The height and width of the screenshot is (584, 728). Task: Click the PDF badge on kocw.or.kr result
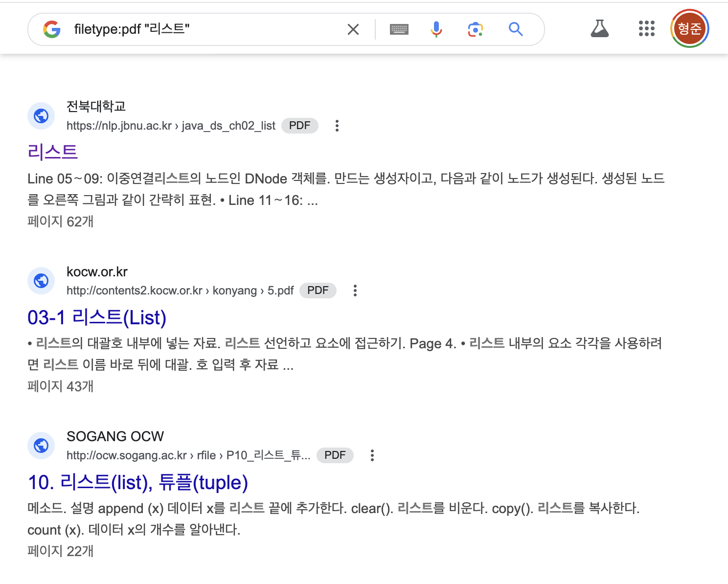click(318, 291)
